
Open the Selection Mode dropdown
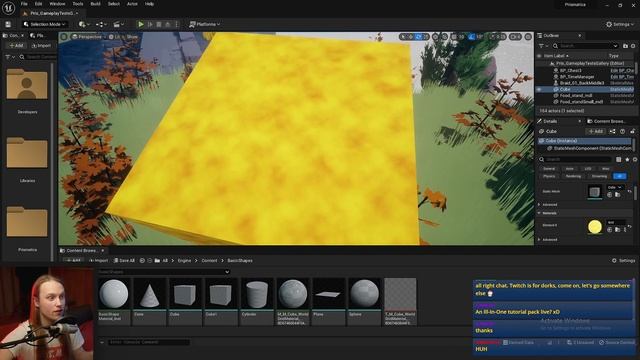pos(44,24)
